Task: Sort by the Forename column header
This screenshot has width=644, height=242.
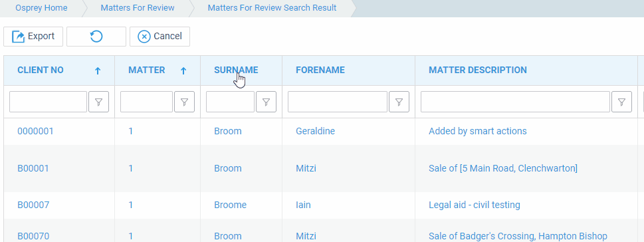Action: pos(320,70)
